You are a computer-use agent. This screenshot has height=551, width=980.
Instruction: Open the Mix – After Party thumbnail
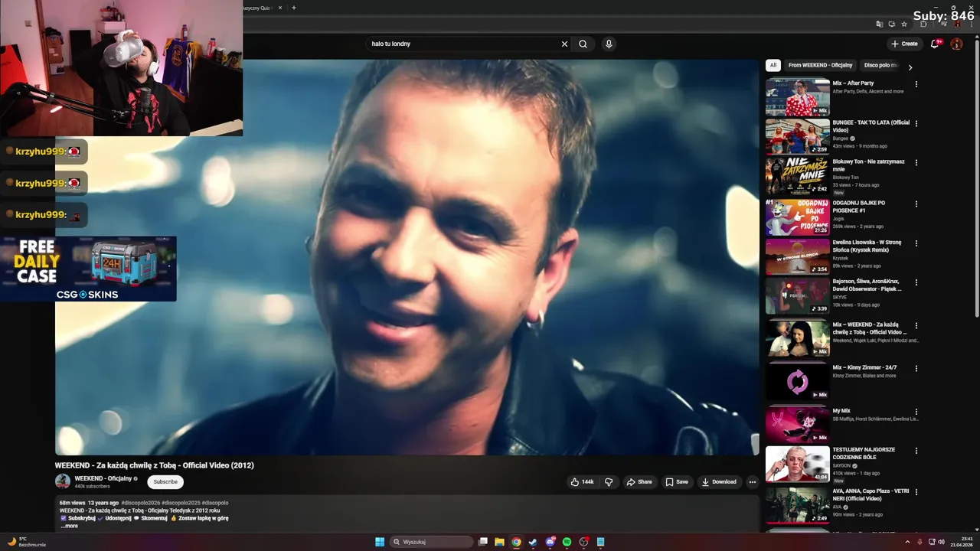[x=797, y=96]
